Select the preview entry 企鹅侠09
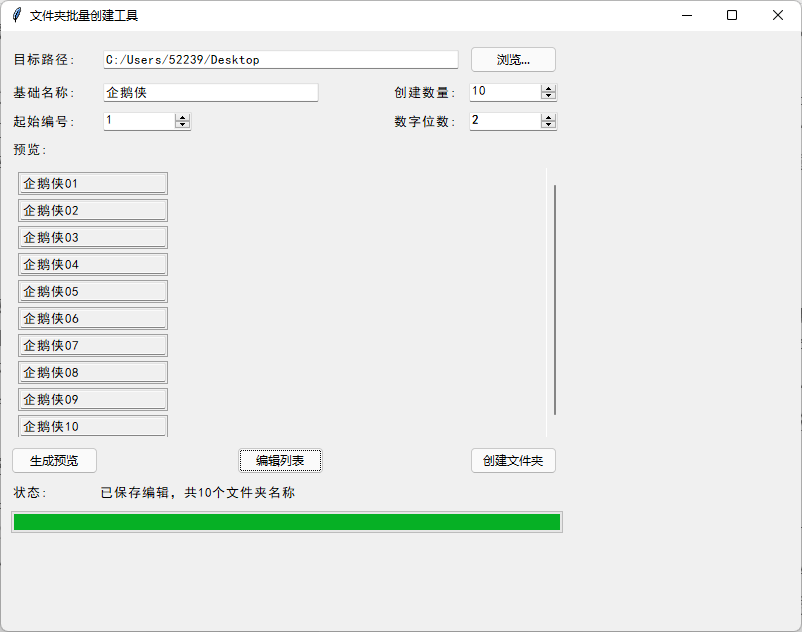Screen dimensions: 802x632 point(93,400)
